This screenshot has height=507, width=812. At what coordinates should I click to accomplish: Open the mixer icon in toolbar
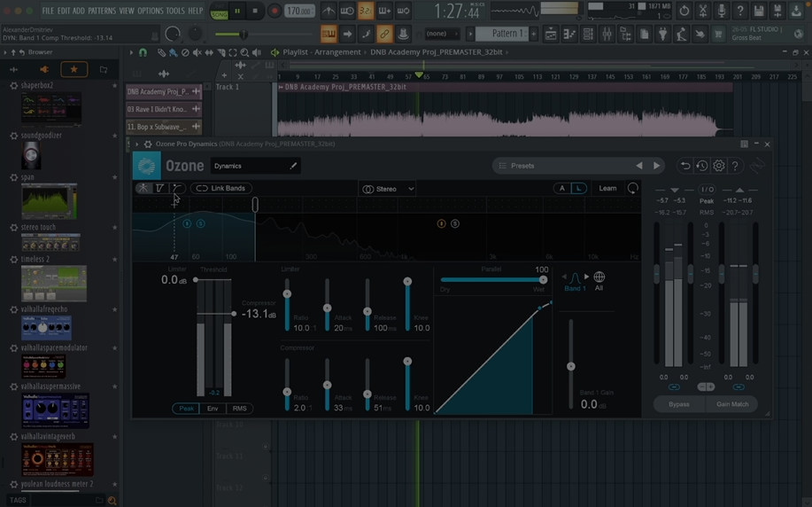pyautogui.click(x=607, y=35)
